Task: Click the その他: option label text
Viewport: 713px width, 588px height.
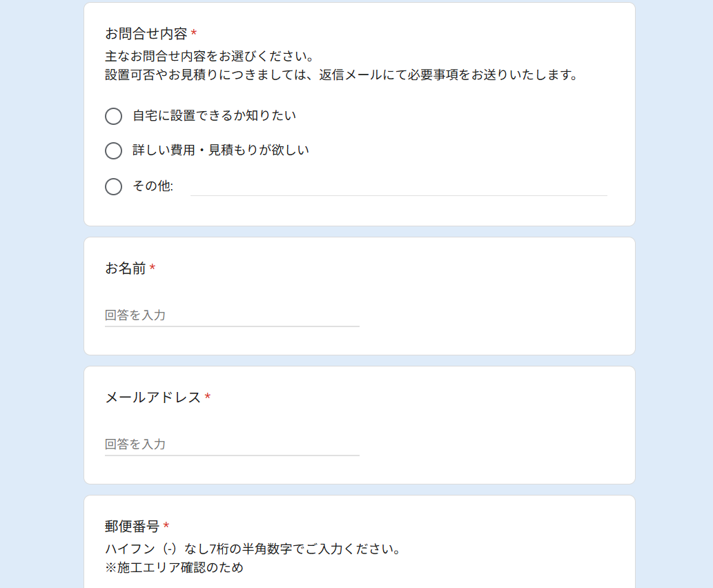Action: [x=153, y=186]
